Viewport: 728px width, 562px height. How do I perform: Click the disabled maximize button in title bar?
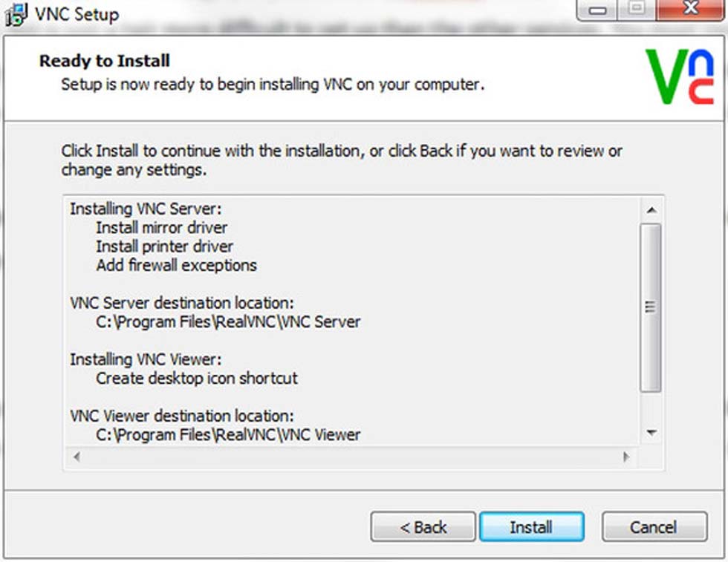(637, 9)
